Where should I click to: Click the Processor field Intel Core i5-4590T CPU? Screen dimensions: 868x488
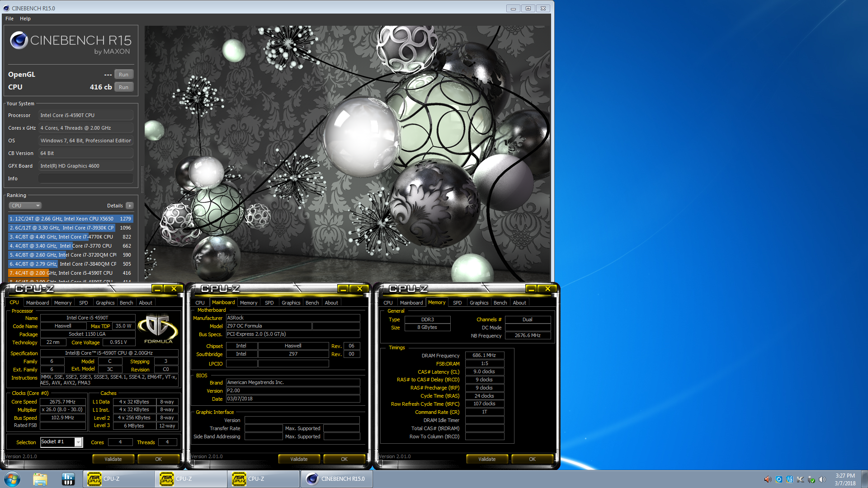pos(86,115)
